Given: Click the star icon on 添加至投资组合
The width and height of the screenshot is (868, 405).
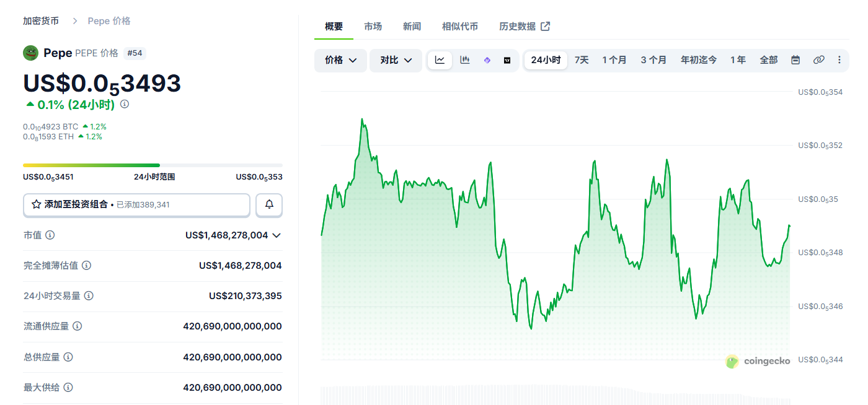Looking at the screenshot, I should [37, 204].
